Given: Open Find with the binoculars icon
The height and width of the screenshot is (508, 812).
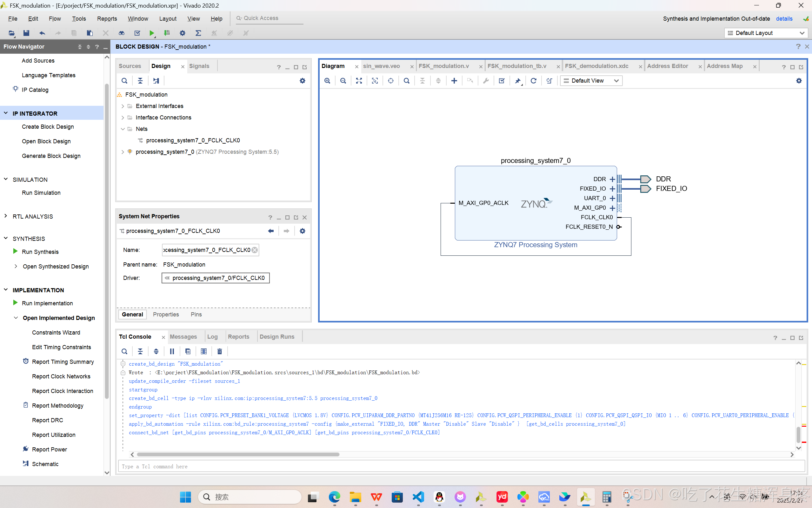Looking at the screenshot, I should click(122, 33).
